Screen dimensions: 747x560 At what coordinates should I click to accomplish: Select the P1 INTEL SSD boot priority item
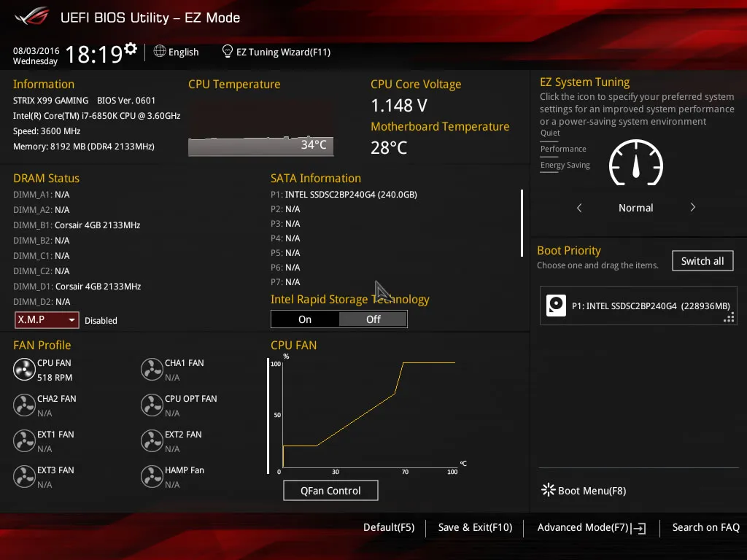[638, 306]
